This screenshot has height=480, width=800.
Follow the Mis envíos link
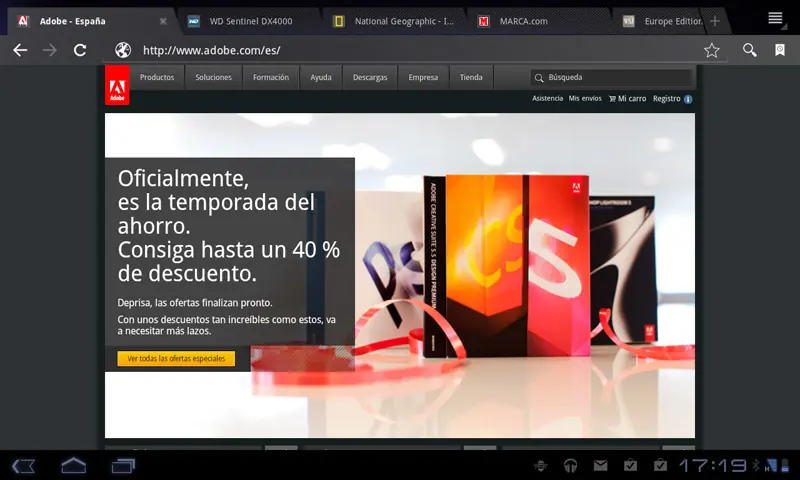click(585, 98)
